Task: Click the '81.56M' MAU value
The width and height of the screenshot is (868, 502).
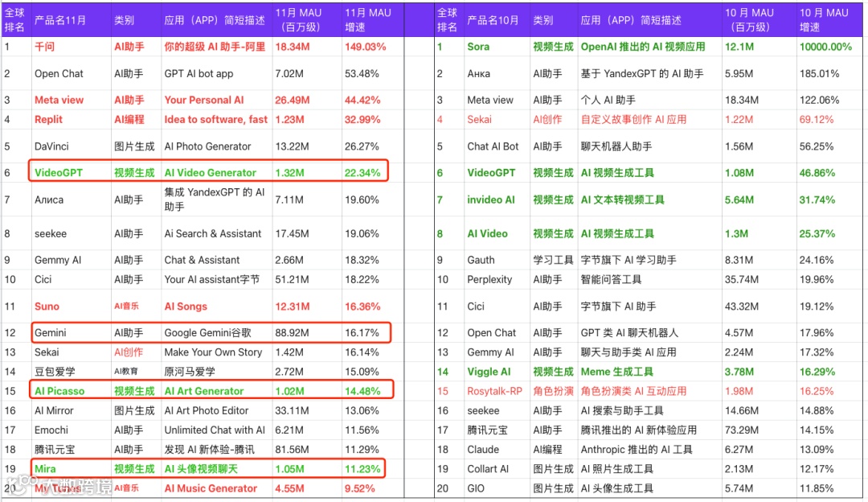Action: pyautogui.click(x=292, y=450)
